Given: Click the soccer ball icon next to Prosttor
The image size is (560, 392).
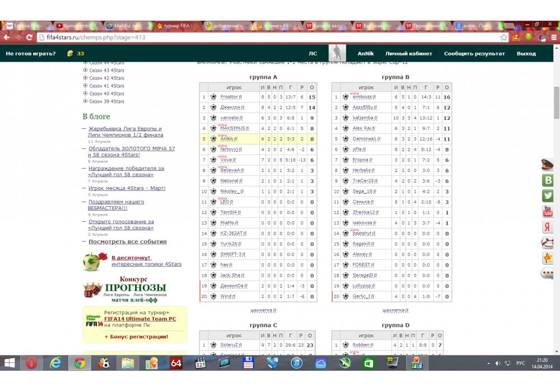Looking at the screenshot, I should pyautogui.click(x=213, y=97).
